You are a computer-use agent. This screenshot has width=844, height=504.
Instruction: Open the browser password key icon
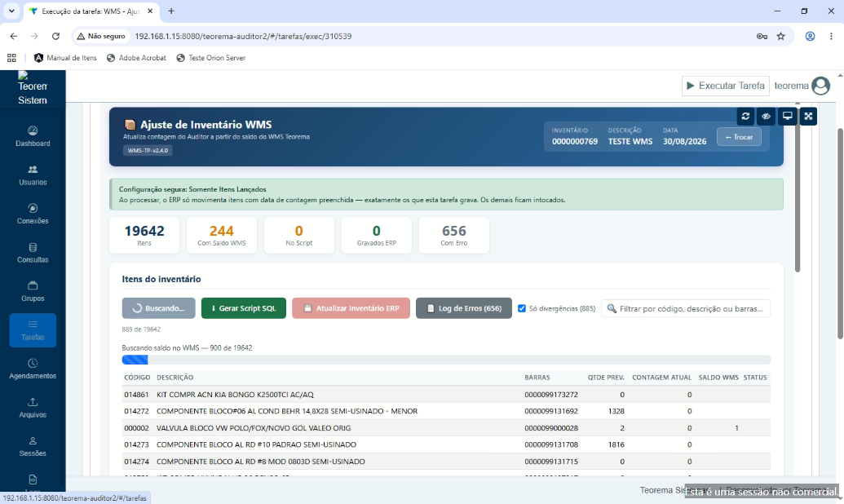click(762, 36)
